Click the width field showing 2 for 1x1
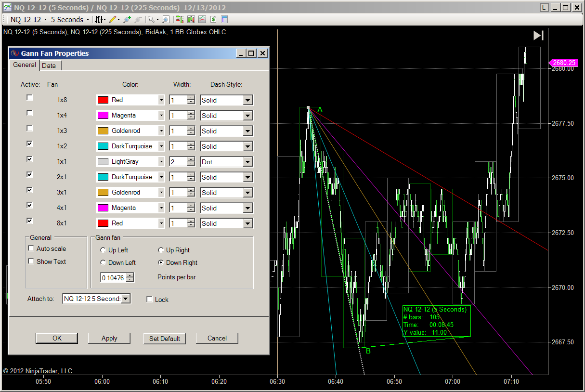Screen dimensions: 585x392 coord(178,162)
